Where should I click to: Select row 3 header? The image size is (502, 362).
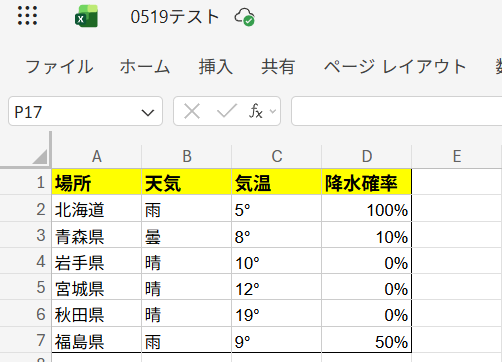pos(26,235)
